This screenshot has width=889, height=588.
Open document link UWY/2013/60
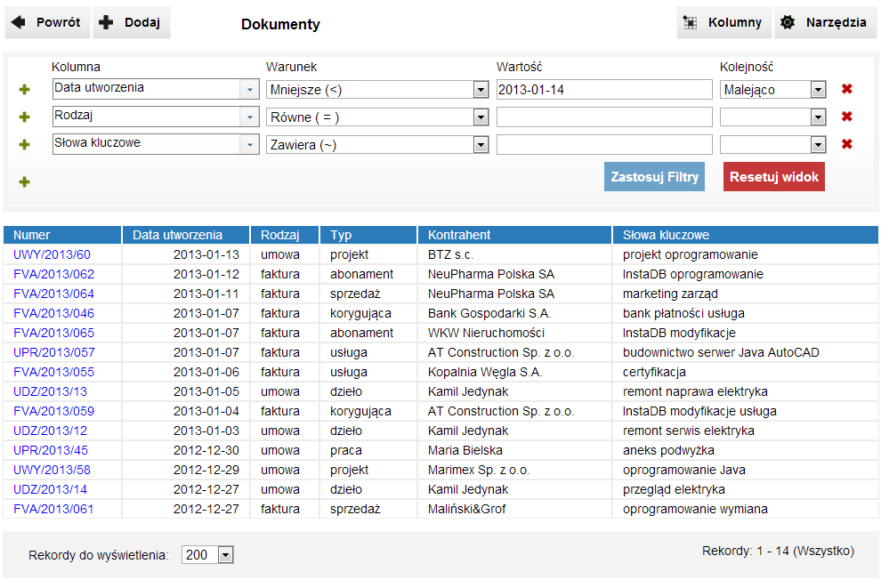(x=52, y=254)
